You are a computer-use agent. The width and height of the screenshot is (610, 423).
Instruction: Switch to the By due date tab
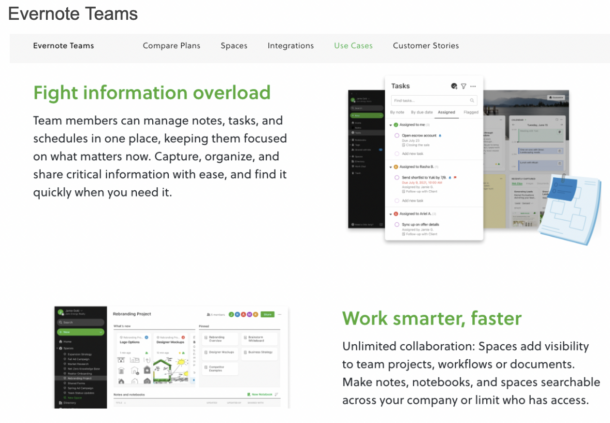coord(422,112)
